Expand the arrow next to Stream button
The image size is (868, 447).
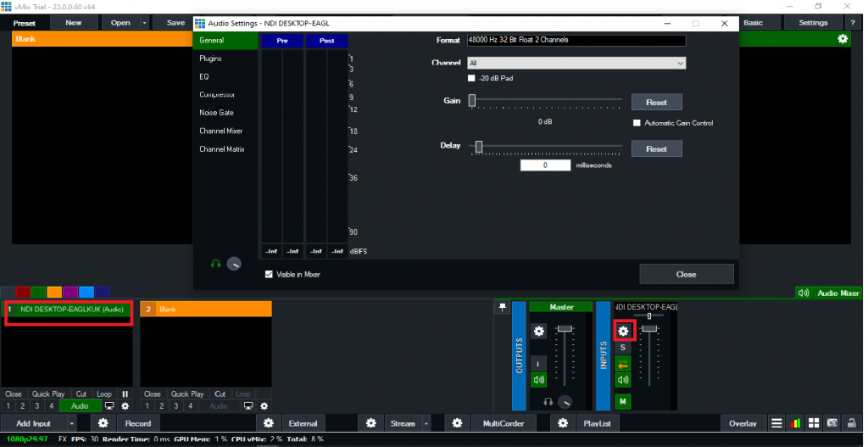(x=426, y=423)
